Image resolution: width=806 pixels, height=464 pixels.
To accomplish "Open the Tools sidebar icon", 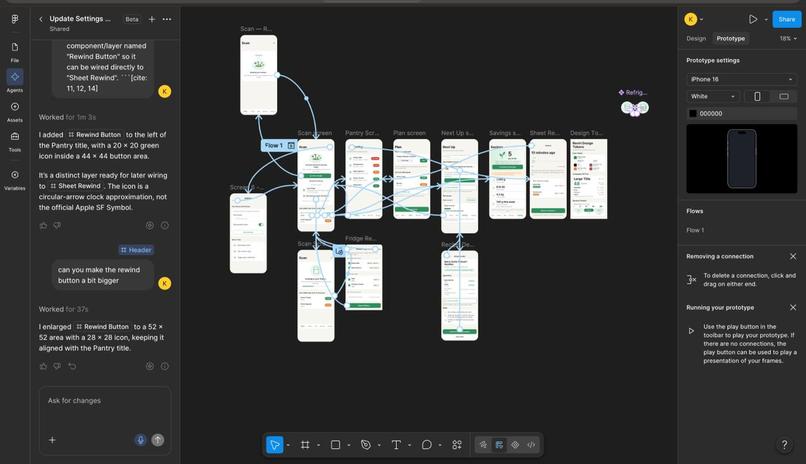I will coord(15,141).
